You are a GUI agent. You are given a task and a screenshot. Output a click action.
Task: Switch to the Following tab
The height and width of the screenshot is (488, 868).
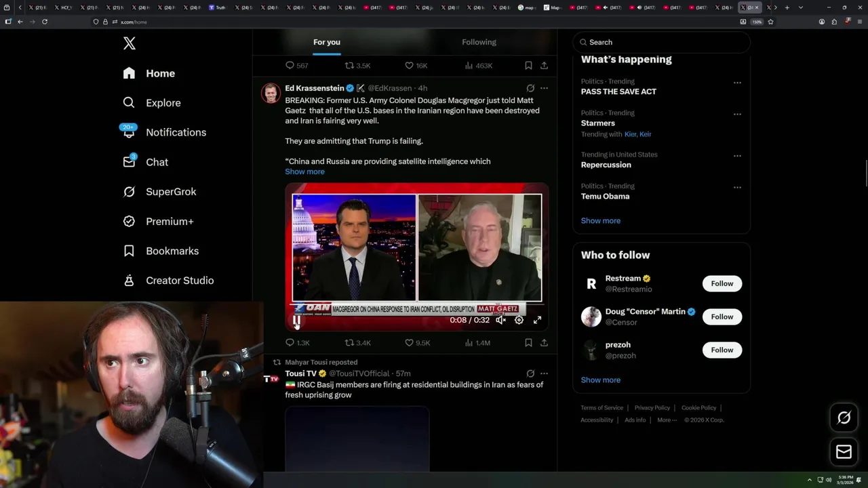(x=479, y=42)
